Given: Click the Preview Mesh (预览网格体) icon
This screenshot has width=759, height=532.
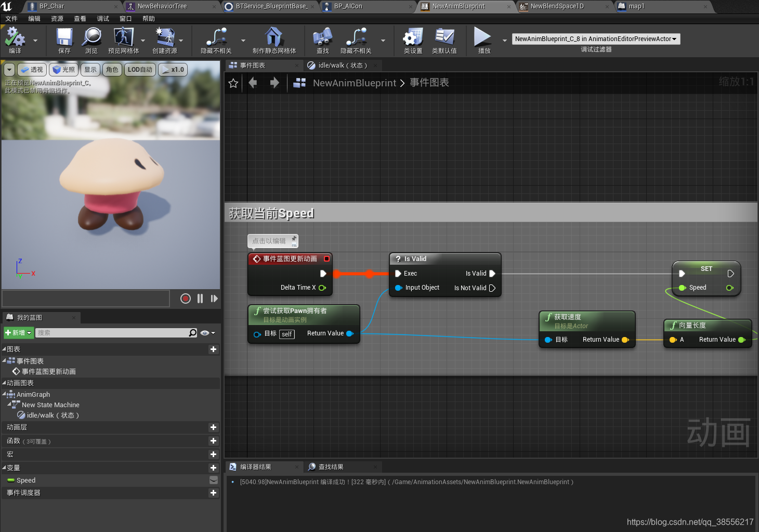Looking at the screenshot, I should (x=123, y=37).
